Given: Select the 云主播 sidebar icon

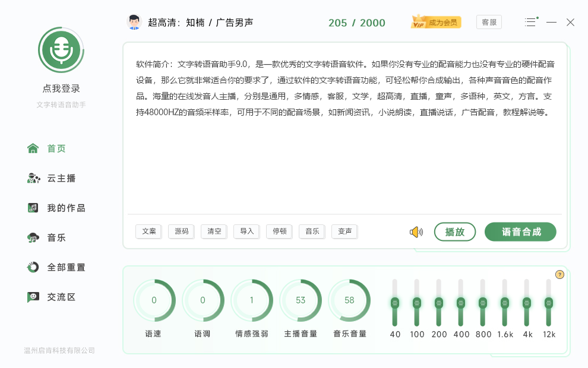Looking at the screenshot, I should click(34, 178).
